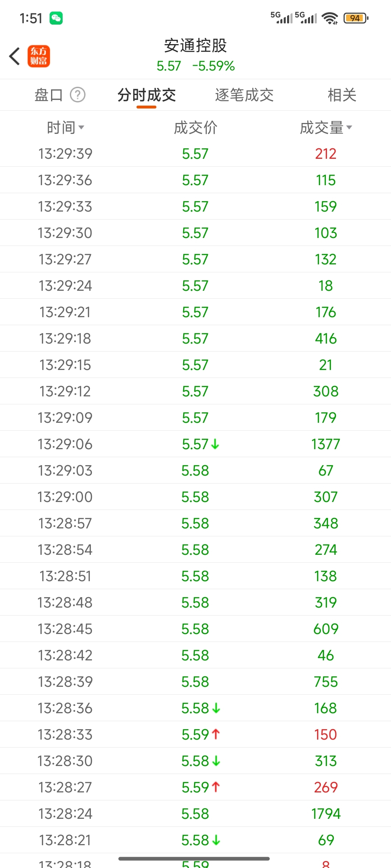Switch to the 盘口 tab
Viewport: 391px width, 868px height.
pos(49,95)
